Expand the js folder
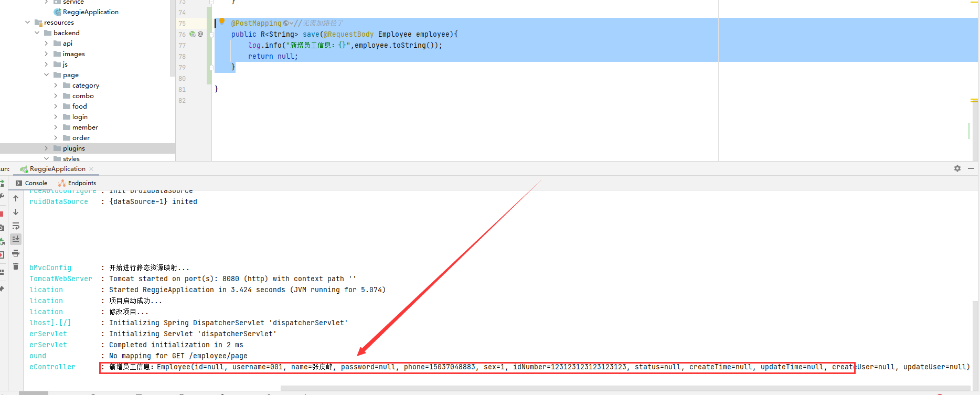980x395 pixels. 47,64
